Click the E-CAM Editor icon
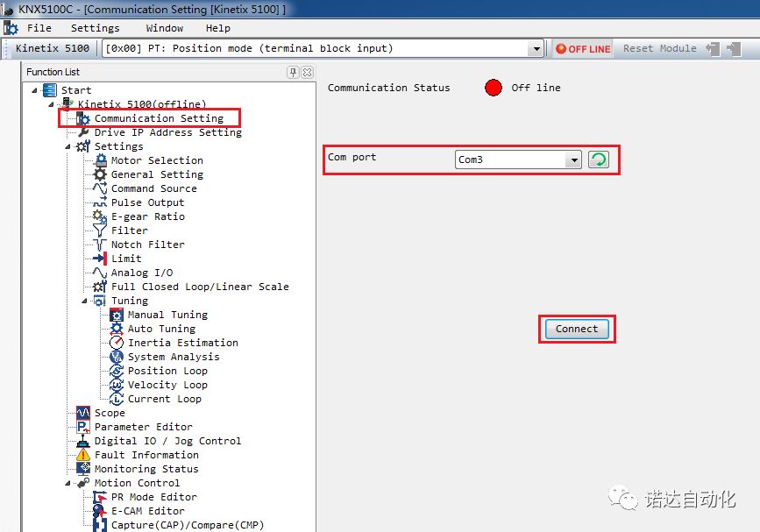This screenshot has width=760, height=532. (x=100, y=511)
